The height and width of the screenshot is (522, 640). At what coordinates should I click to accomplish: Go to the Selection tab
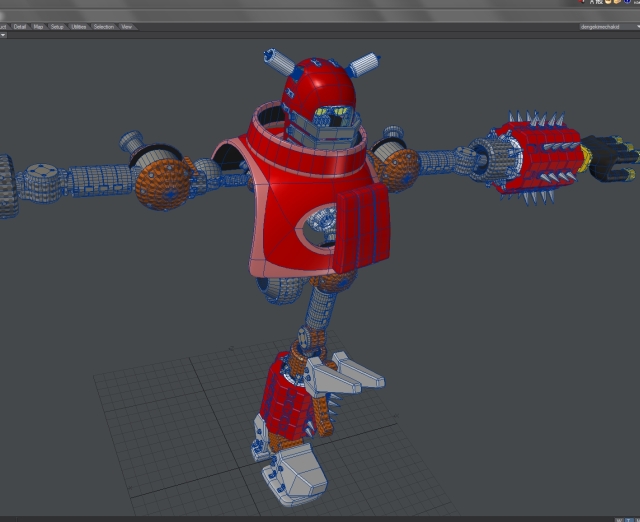pyautogui.click(x=104, y=26)
